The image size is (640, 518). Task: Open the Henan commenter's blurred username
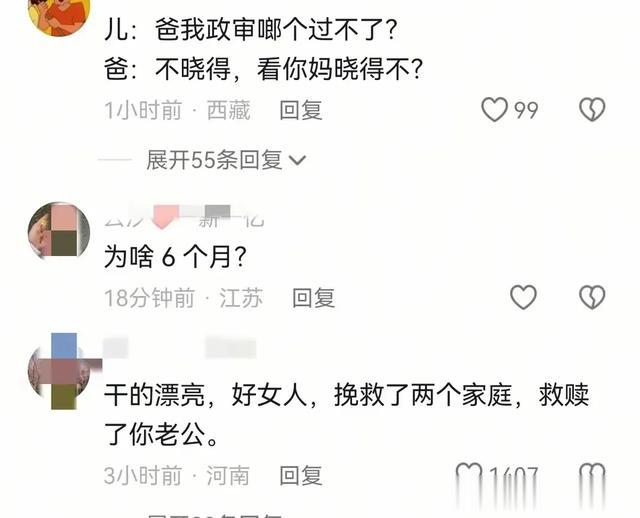(180, 348)
